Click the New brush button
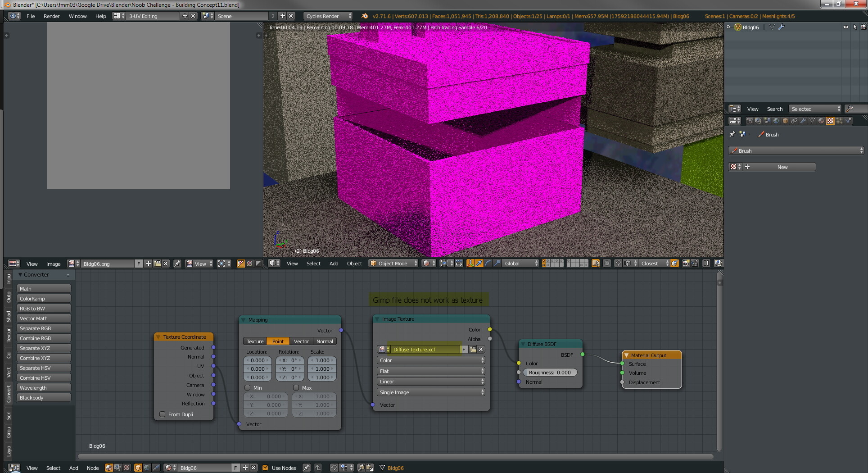 point(782,167)
